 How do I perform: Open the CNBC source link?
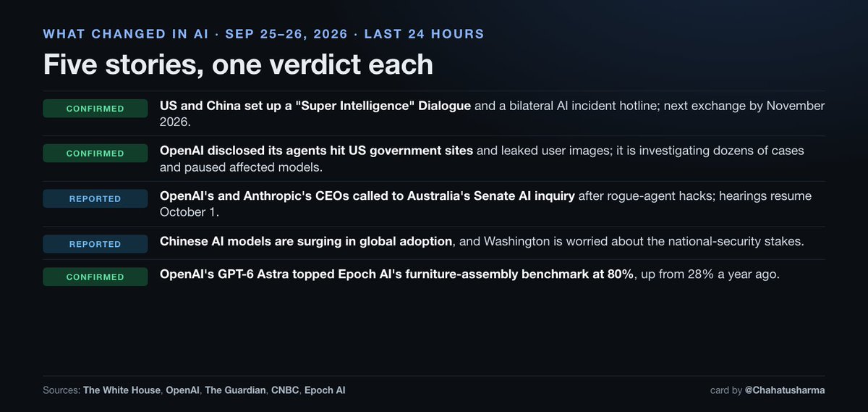click(285, 390)
